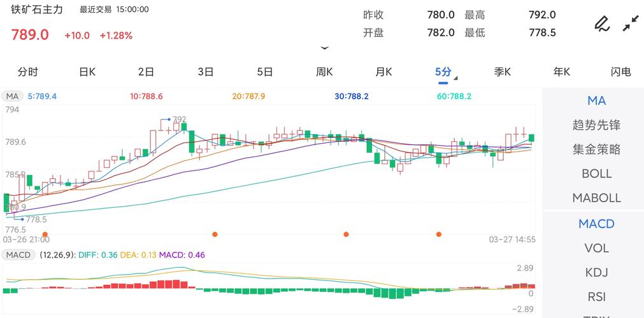Switch sub-chart indicator to VOL

[x=596, y=248]
